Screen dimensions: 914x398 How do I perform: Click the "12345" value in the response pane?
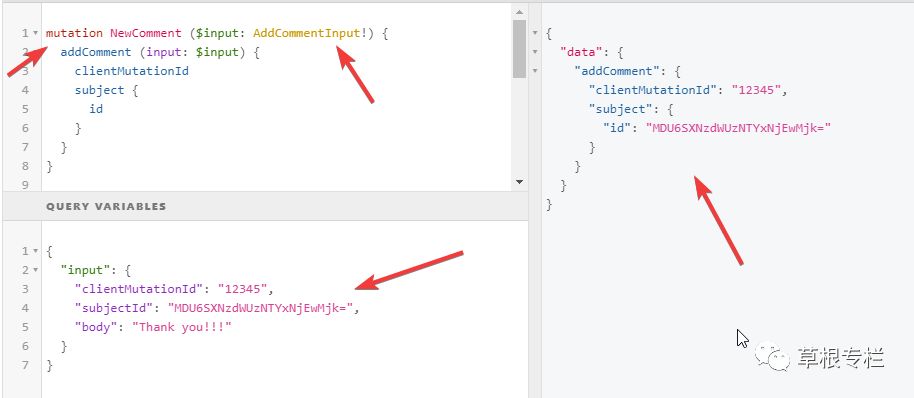(757, 90)
